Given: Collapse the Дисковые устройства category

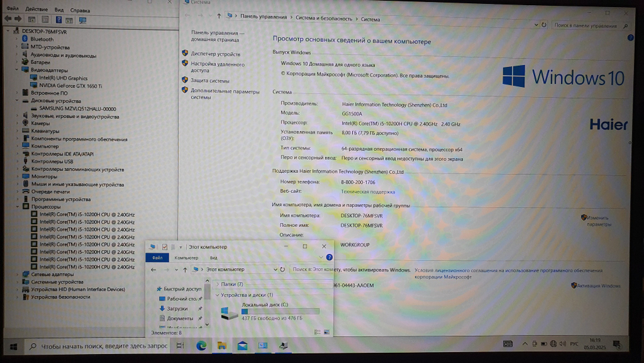Looking at the screenshot, I should tap(17, 101).
